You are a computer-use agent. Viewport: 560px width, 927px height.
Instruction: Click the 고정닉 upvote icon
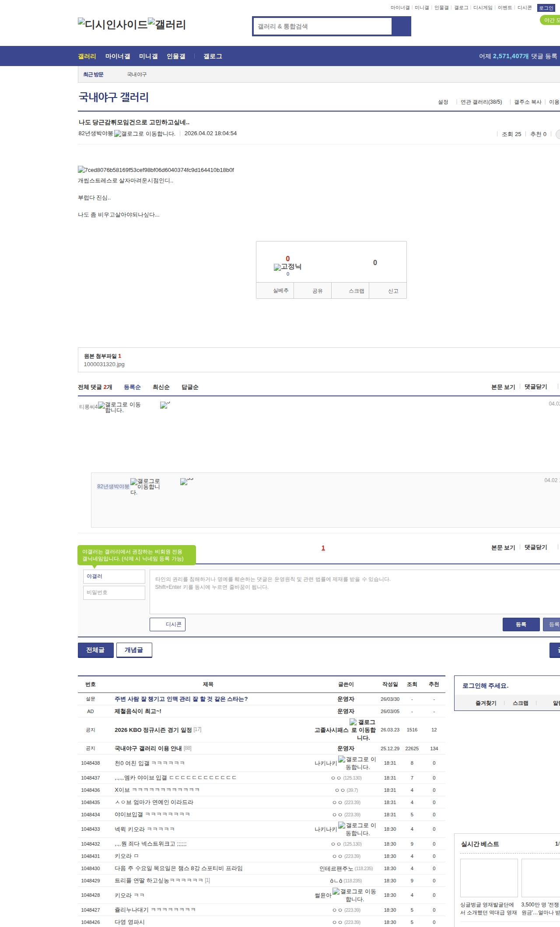click(x=277, y=267)
